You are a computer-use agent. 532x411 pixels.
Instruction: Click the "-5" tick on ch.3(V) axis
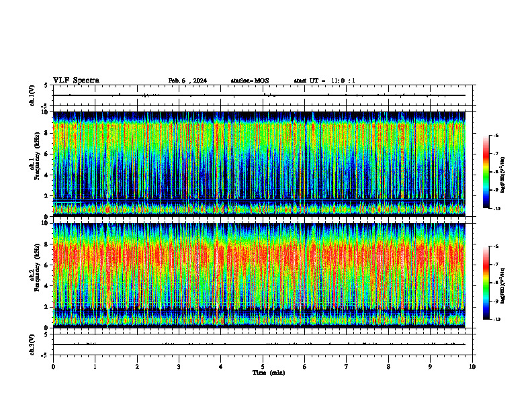(46, 355)
